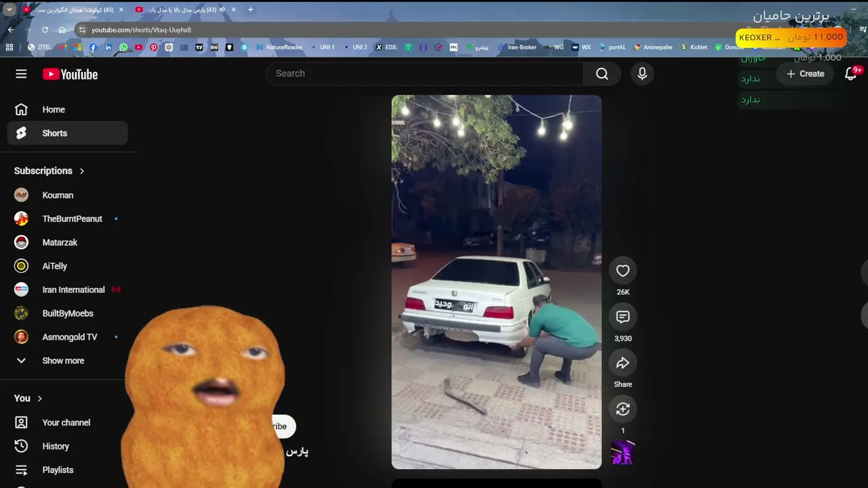Screen dimensions: 868x488
Task: Click the browser home button
Action: 62,30
